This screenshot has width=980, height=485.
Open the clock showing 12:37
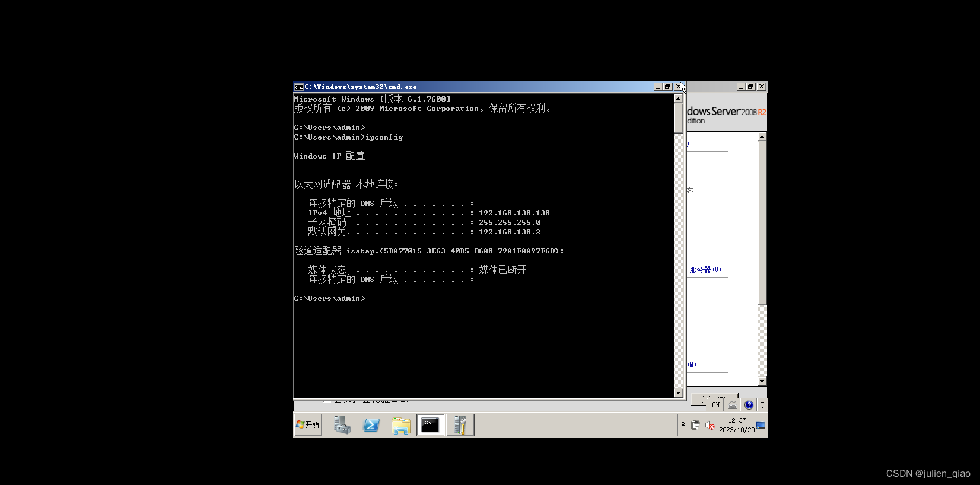coord(737,425)
